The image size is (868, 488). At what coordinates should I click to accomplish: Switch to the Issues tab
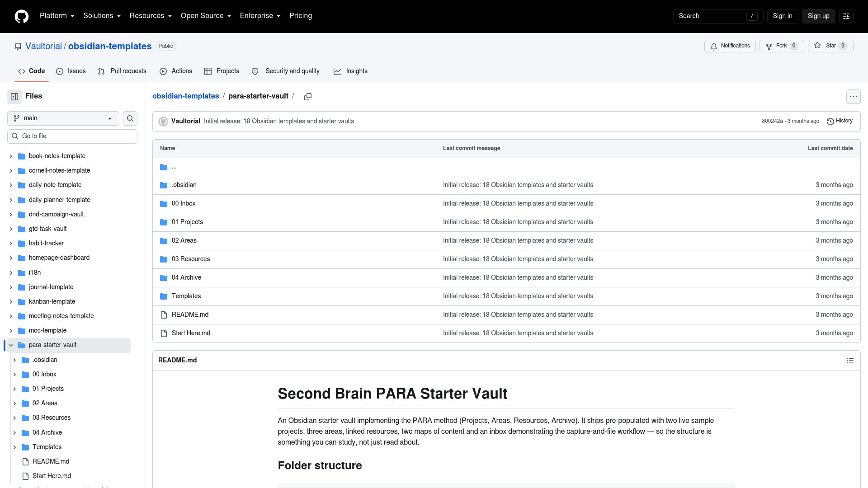point(71,71)
